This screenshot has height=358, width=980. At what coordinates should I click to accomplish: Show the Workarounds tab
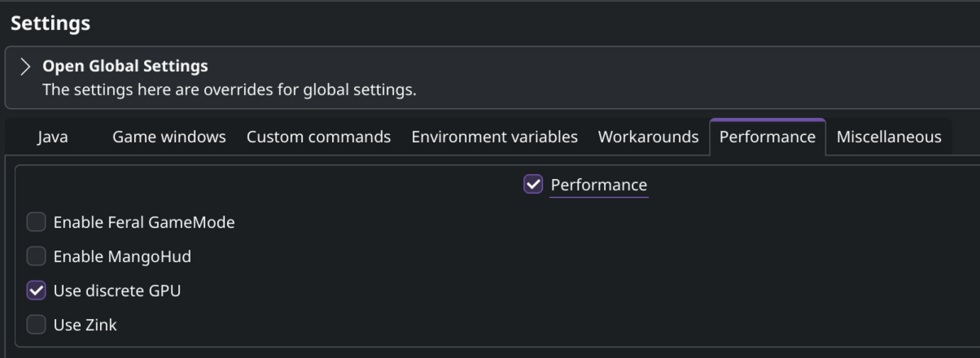click(648, 137)
